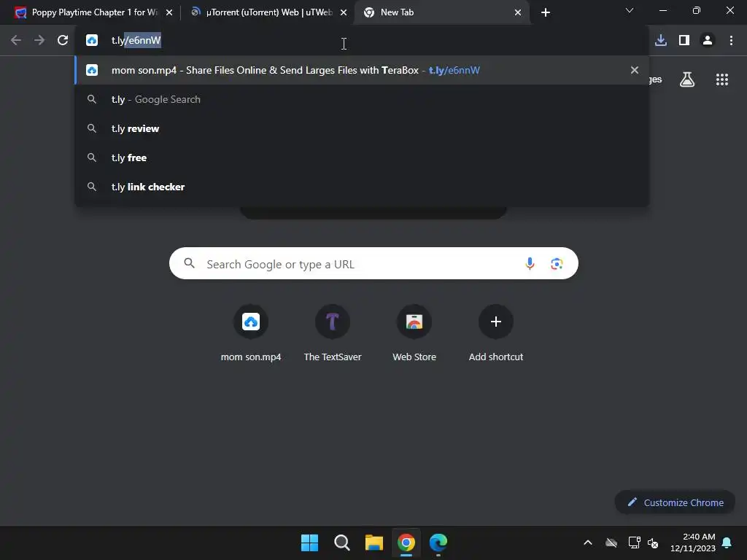
Task: Open File Explorer from taskbar
Action: tap(374, 542)
